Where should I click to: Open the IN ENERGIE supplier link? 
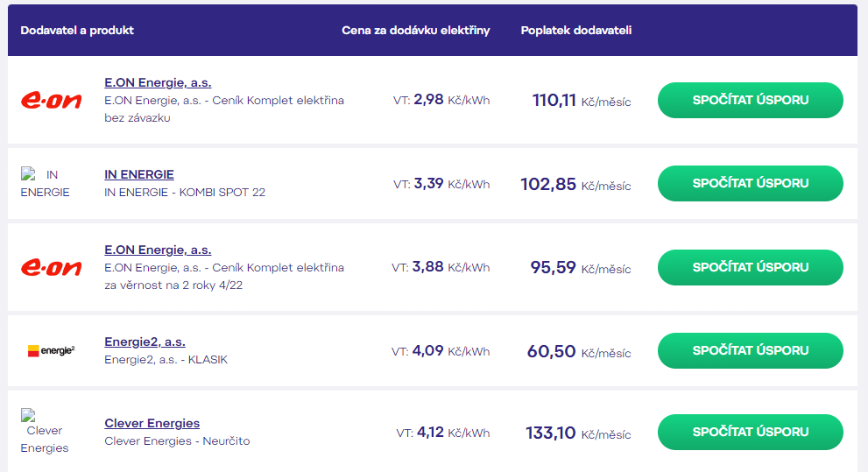pyautogui.click(x=139, y=174)
